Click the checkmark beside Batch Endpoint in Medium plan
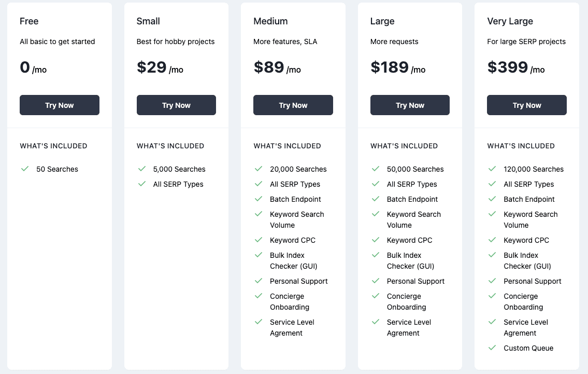 pyautogui.click(x=259, y=199)
